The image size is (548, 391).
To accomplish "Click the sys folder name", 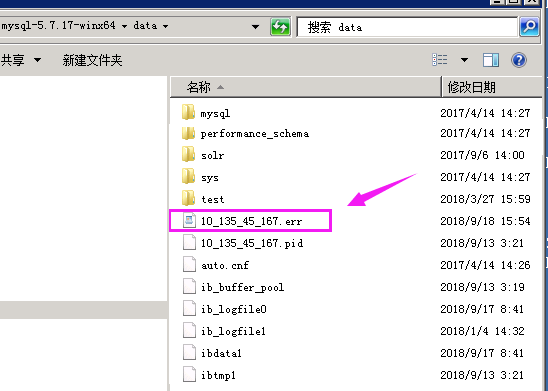I will point(210,178).
